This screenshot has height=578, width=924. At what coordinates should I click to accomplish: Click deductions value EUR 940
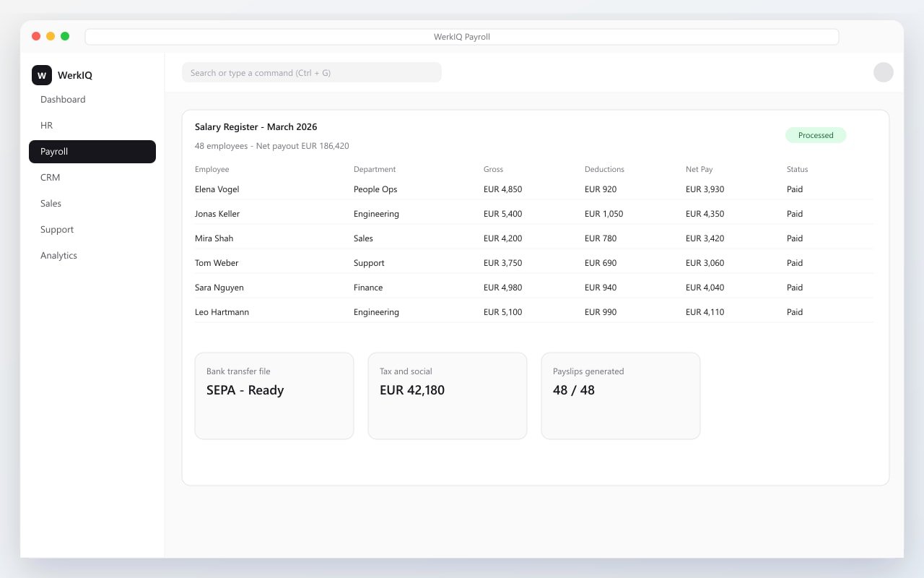601,288
